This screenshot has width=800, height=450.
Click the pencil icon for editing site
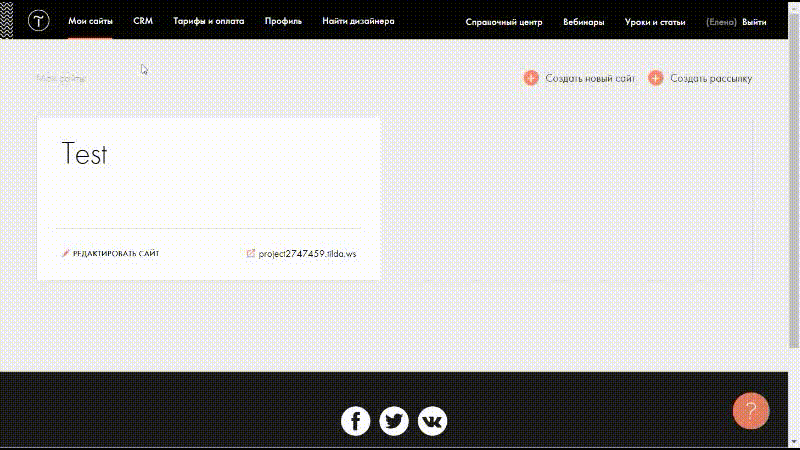click(x=65, y=253)
